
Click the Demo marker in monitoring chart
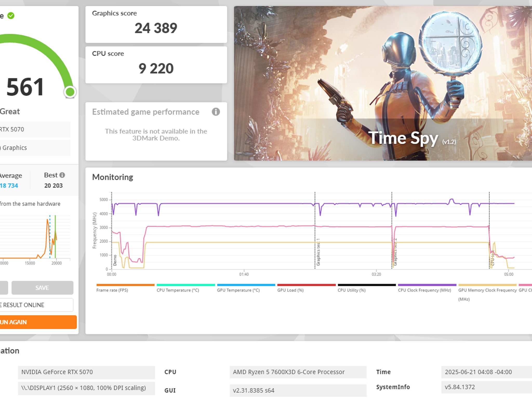pyautogui.click(x=115, y=260)
